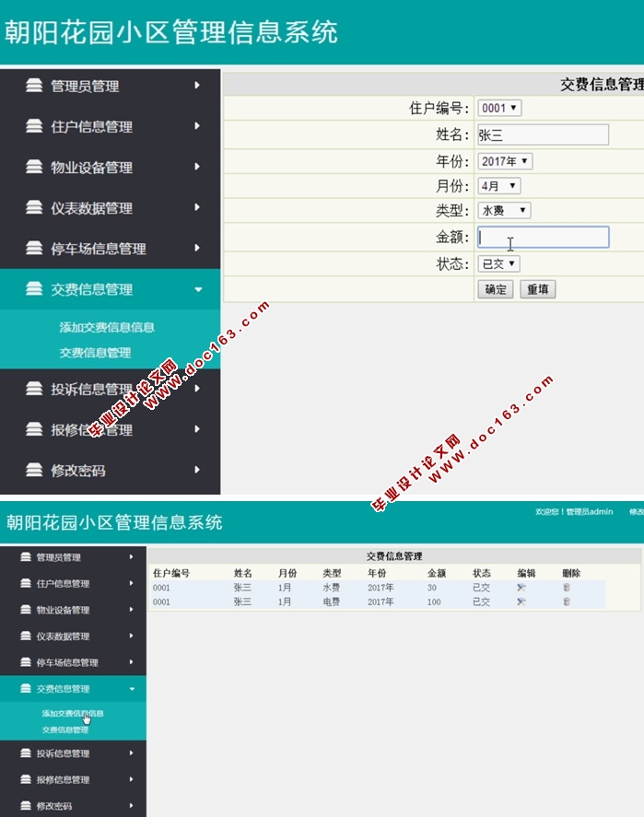Click stack icon beside 报修信息管理 in lower sidebar
644x817 pixels.
26,779
